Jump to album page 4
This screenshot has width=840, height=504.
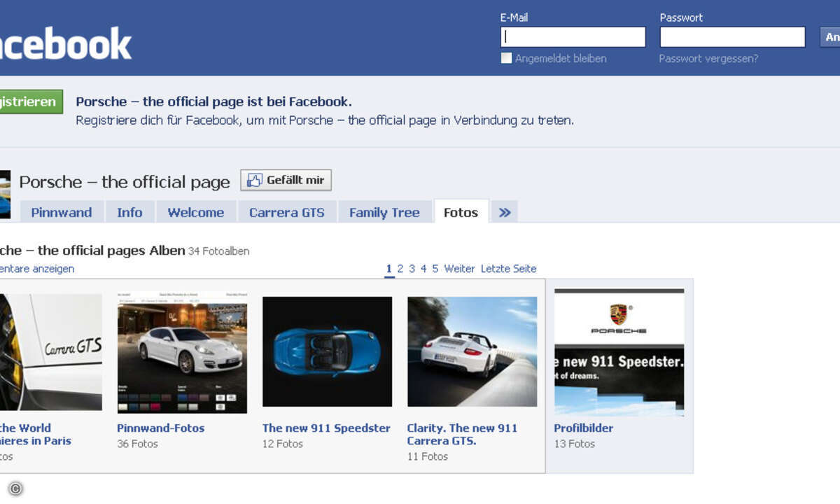coord(423,269)
